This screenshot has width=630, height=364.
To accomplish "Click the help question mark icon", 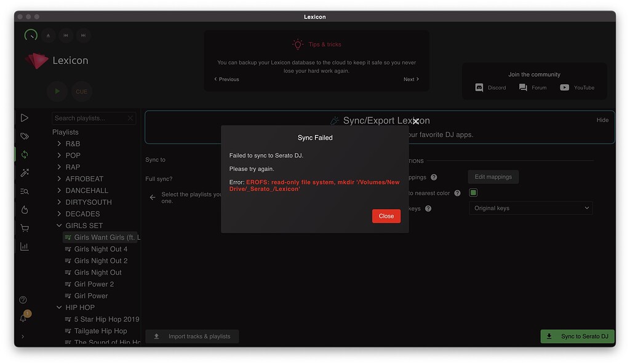I will point(23,301).
